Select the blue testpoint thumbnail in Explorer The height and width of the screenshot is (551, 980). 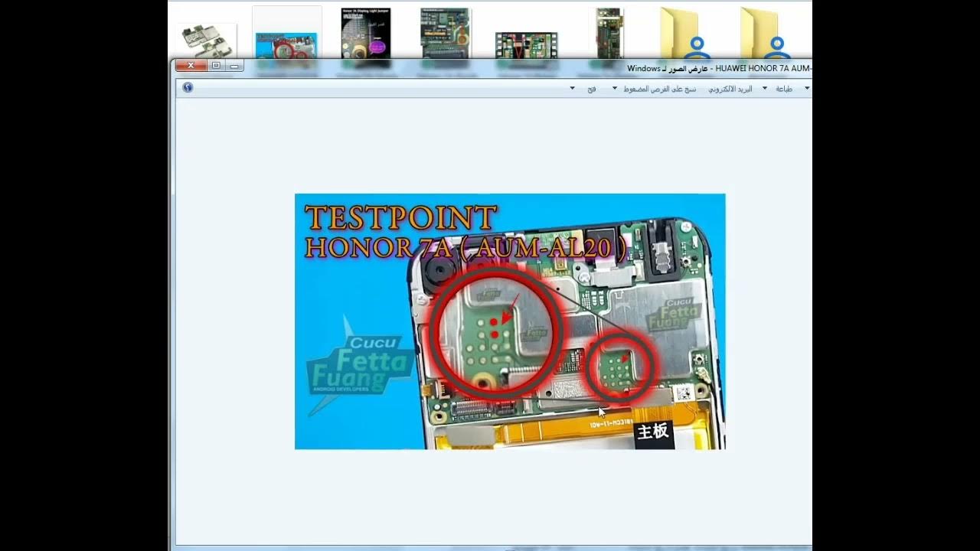286,44
